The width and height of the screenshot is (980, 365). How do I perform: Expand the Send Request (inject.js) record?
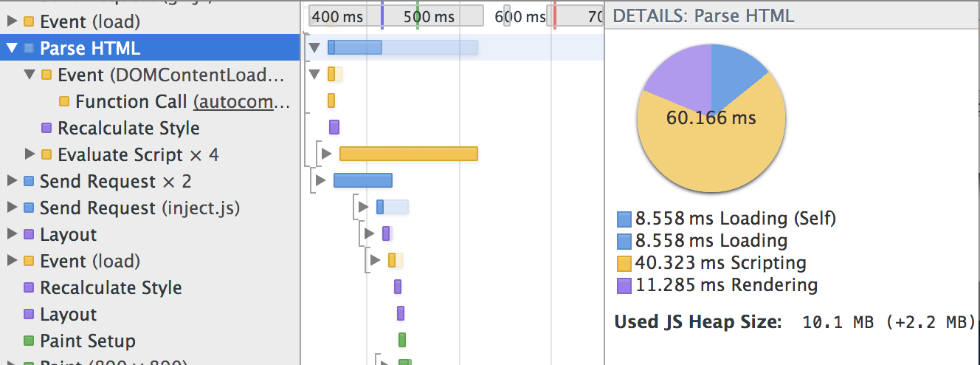pos(12,208)
